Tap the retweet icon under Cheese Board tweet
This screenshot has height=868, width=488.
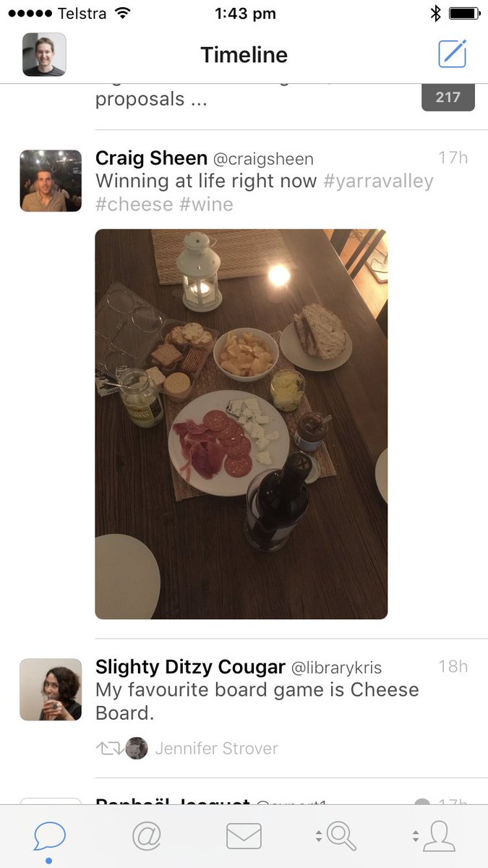coord(110,749)
